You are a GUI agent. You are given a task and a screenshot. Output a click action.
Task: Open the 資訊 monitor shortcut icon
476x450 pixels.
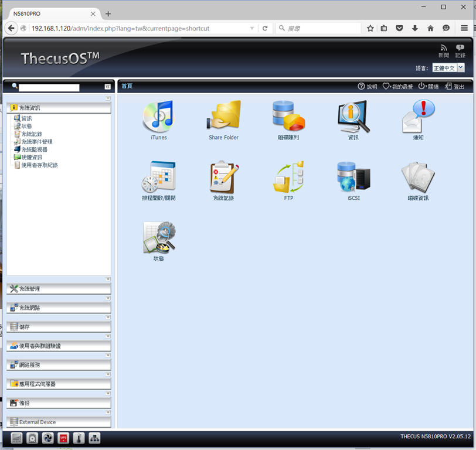[x=353, y=117]
